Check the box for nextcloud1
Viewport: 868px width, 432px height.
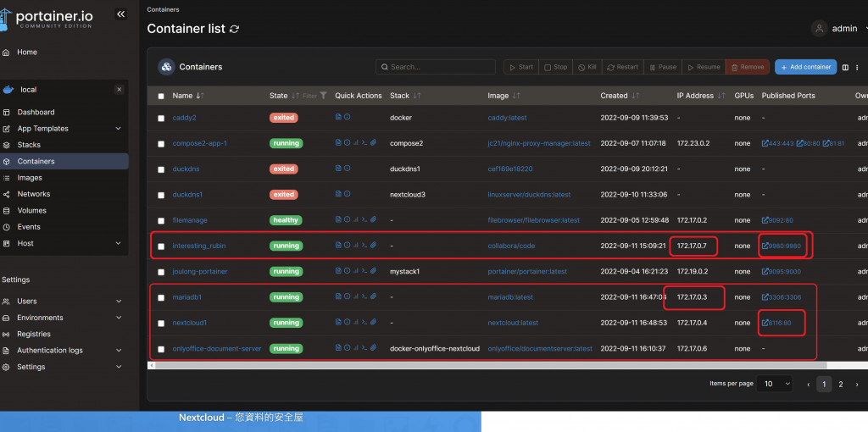(x=161, y=323)
